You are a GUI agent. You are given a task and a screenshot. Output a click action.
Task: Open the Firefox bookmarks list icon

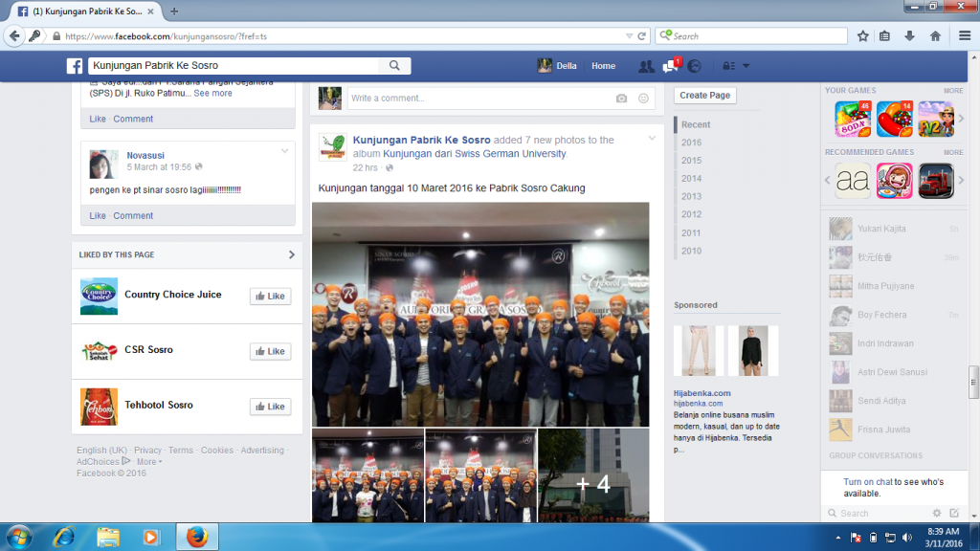coord(884,36)
